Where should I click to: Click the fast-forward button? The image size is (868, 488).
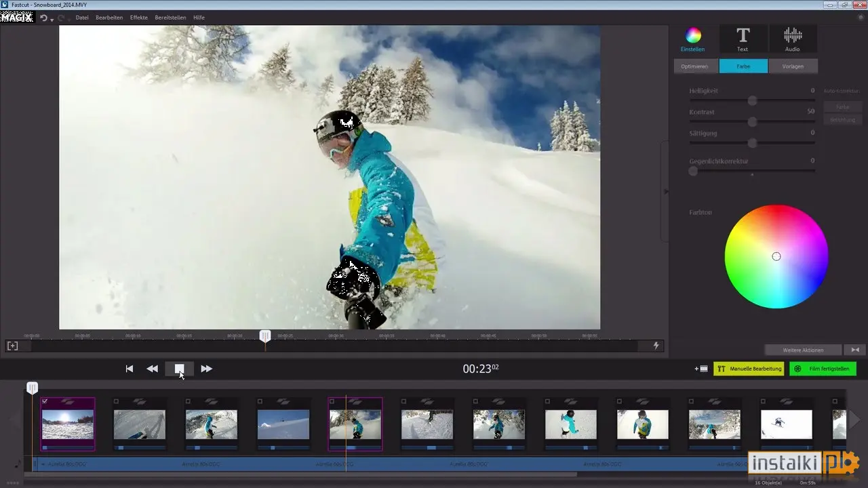click(x=207, y=369)
